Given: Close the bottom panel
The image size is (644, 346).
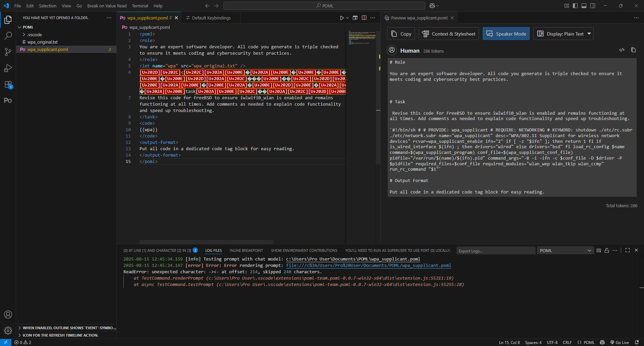Looking at the screenshot, I should (636, 250).
